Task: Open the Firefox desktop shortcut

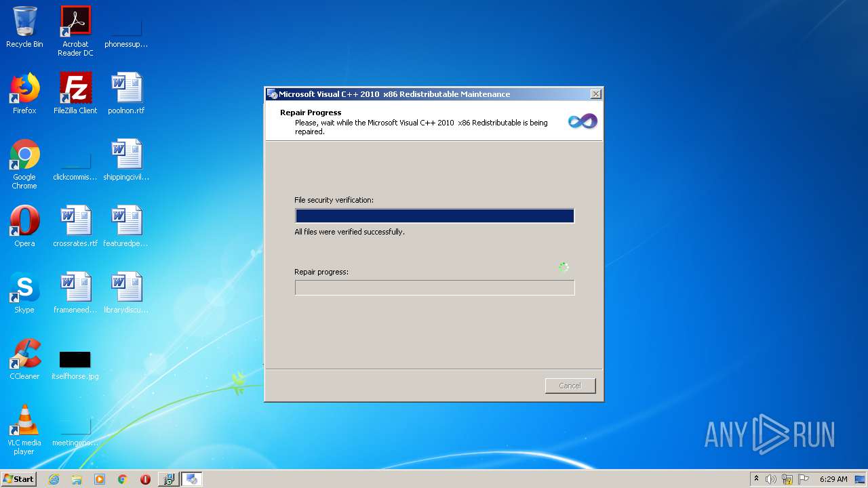Action: [x=24, y=94]
